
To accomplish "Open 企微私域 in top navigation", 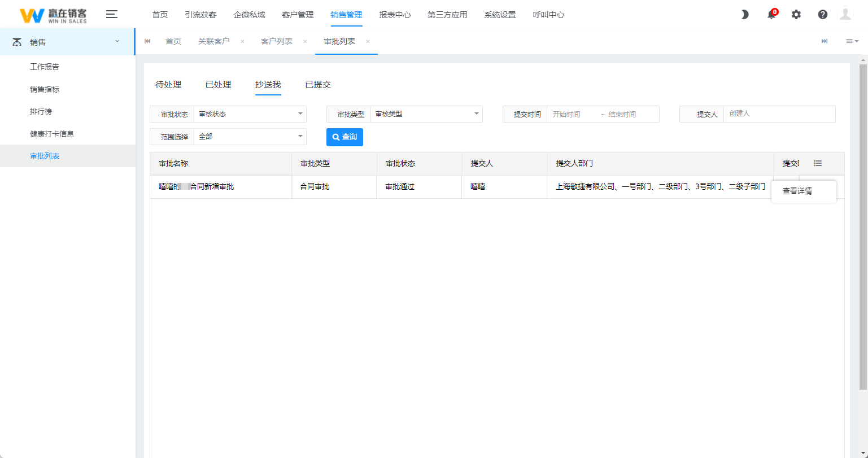I will [249, 15].
